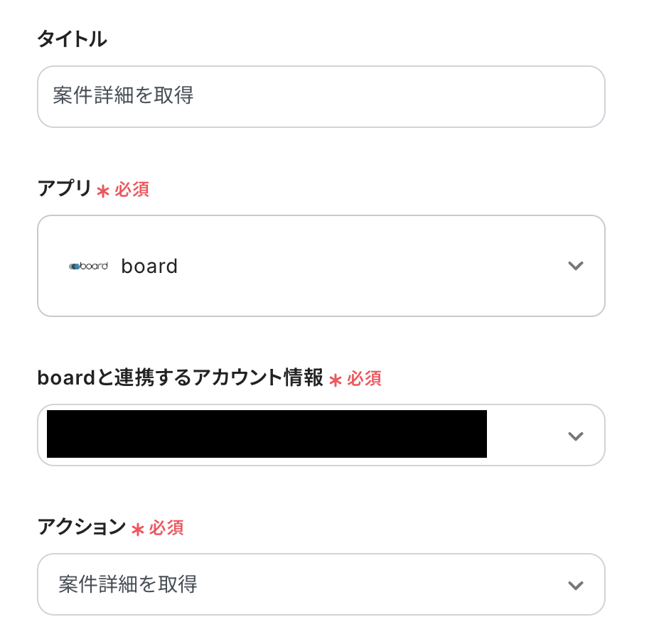
Task: Expand the アプリ dropdown chevron
Action: point(575,266)
